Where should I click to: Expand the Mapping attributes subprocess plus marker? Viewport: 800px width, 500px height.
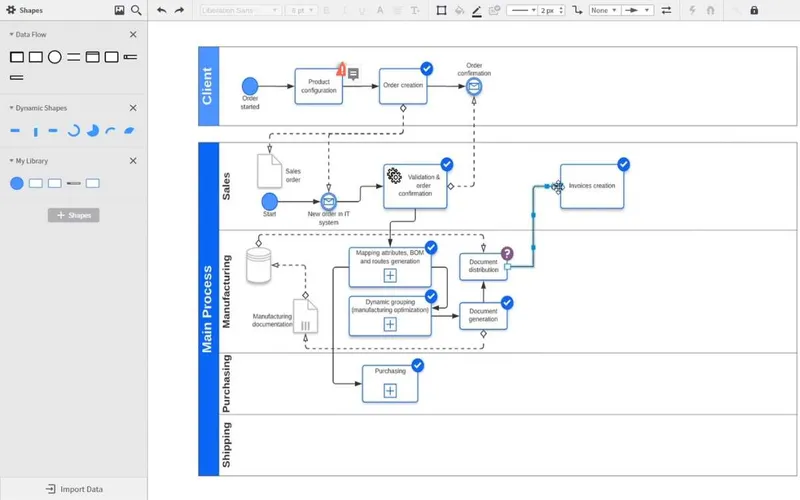(390, 276)
